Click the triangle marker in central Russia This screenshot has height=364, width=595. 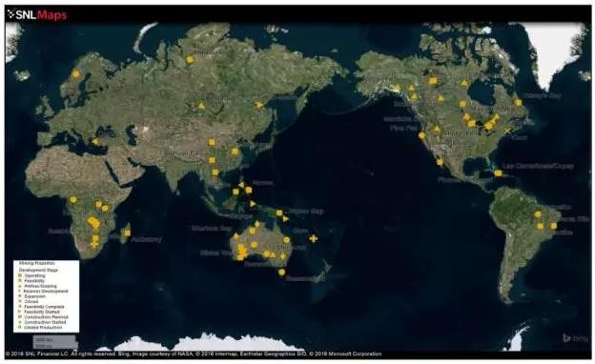201,106
